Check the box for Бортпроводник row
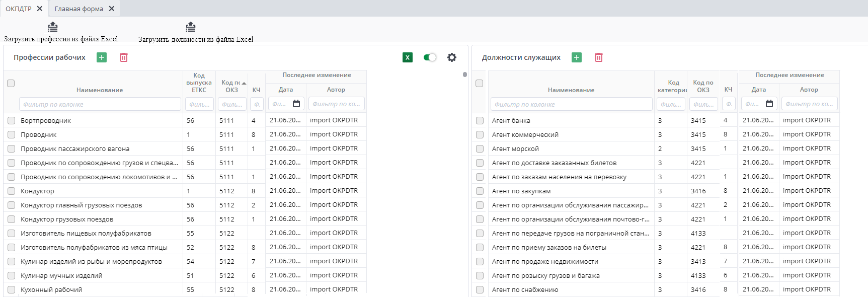The height and width of the screenshot is (297, 868). [x=11, y=121]
